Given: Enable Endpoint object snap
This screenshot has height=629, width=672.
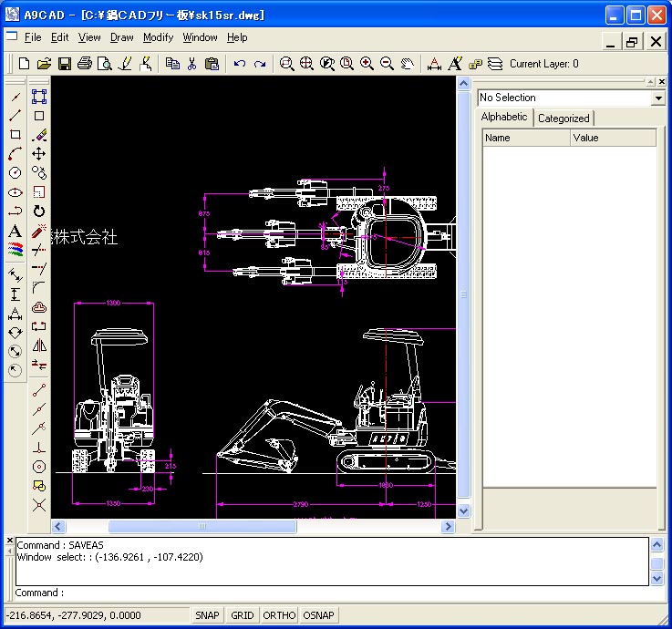Looking at the screenshot, I should click(x=39, y=390).
